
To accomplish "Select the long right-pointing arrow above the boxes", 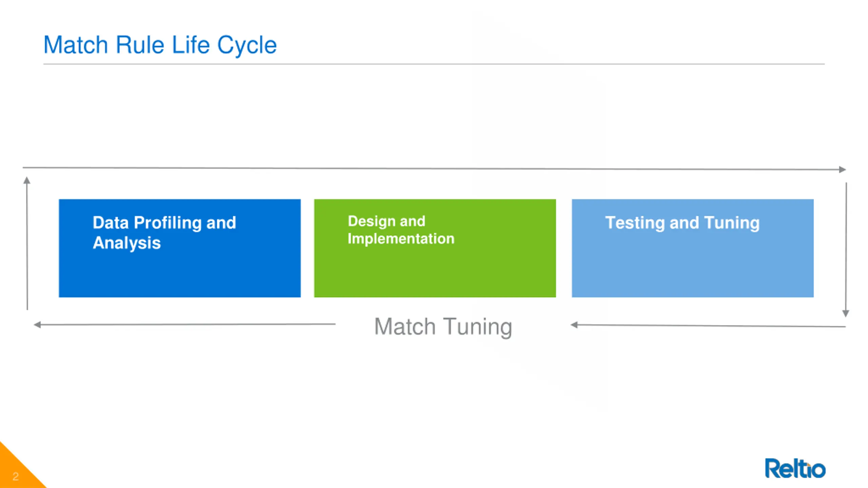I will pos(434,168).
